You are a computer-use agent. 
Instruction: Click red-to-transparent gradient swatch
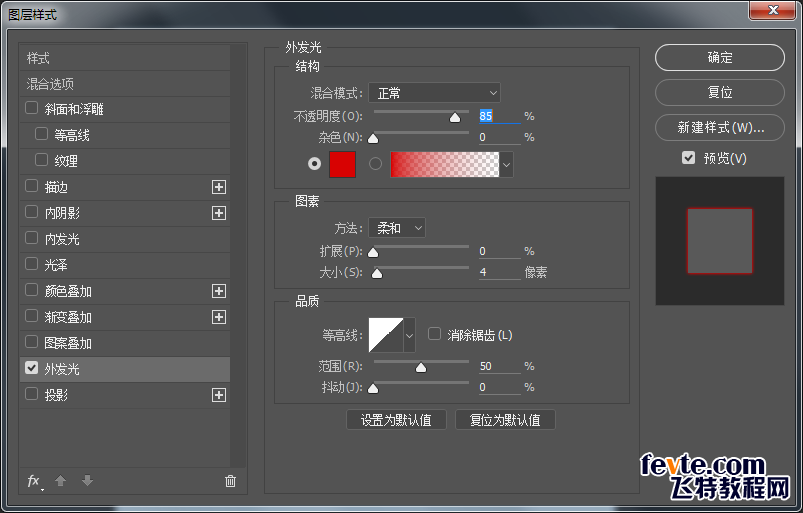(x=445, y=164)
